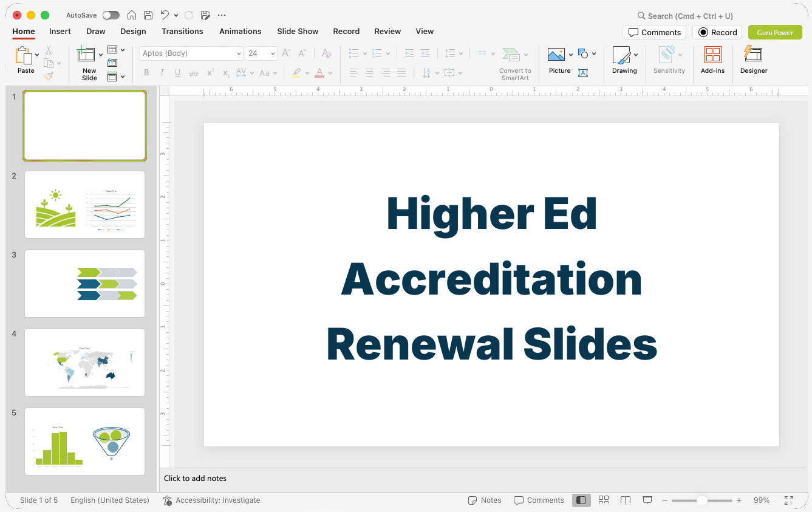Open the Aptos (Body) font name dropdown
This screenshot has height=512, width=812.
click(x=239, y=53)
